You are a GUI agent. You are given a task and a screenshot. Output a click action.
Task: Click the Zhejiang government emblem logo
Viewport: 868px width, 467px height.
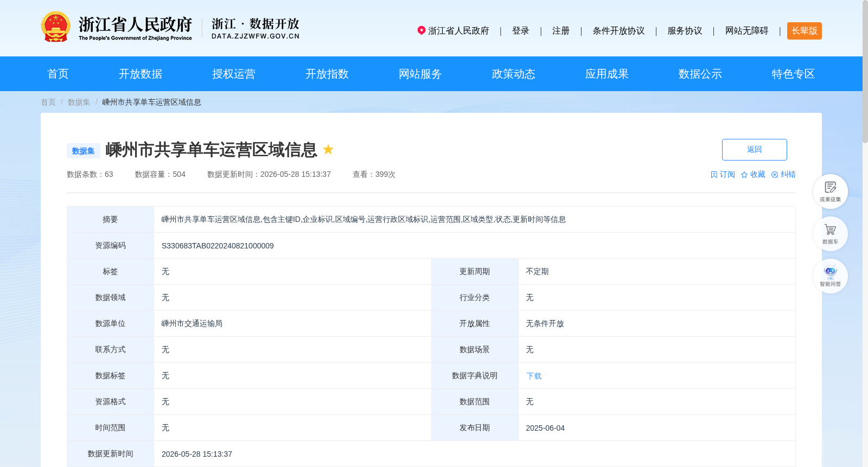(55, 27)
